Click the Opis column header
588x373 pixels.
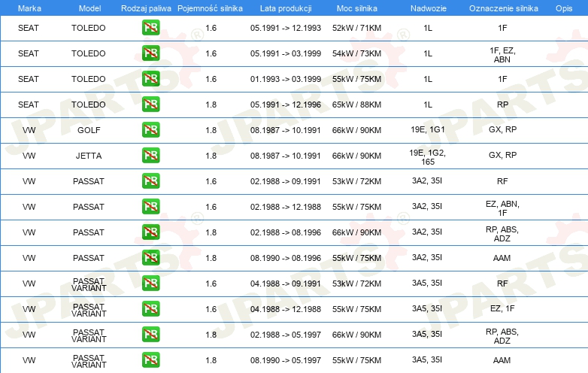(564, 8)
